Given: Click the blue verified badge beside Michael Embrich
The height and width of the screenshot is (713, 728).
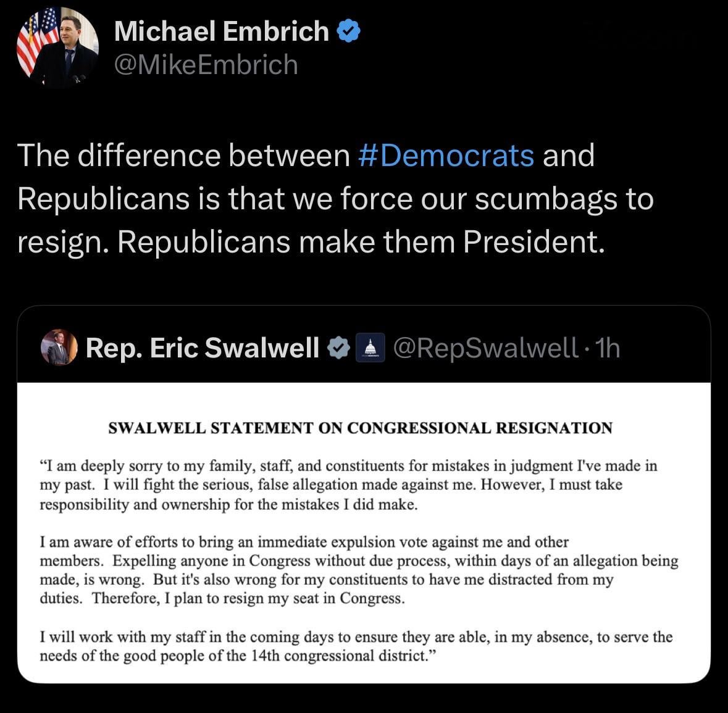Looking at the screenshot, I should pyautogui.click(x=348, y=31).
